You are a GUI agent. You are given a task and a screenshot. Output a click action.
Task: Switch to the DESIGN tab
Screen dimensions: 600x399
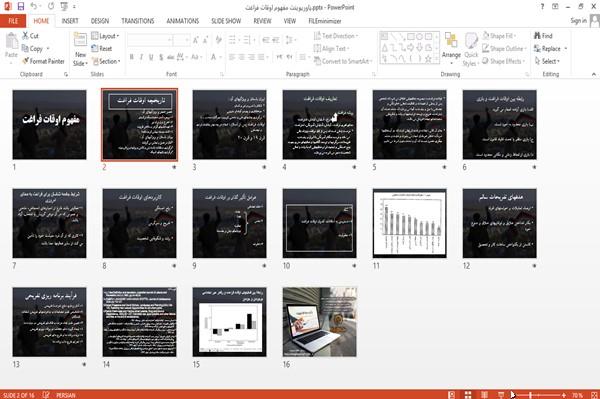pos(100,21)
